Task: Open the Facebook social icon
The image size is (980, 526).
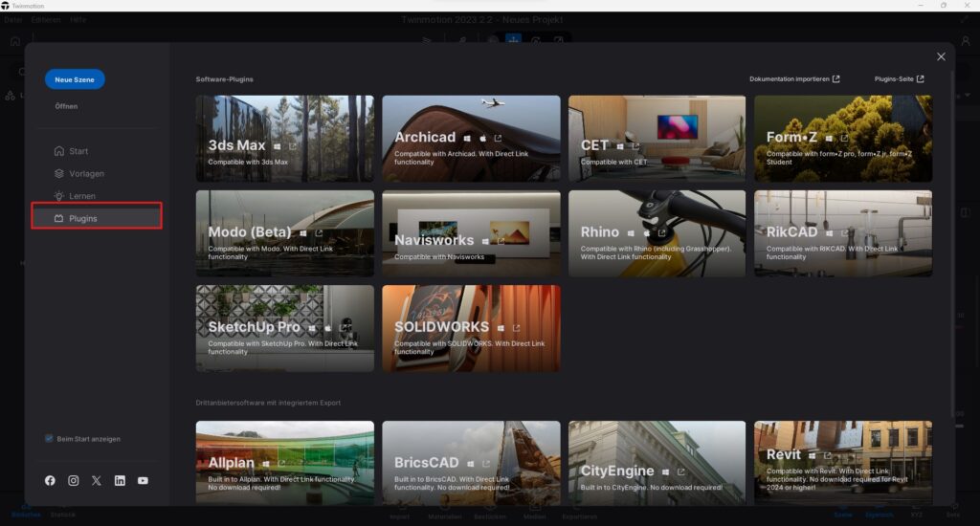Action: 50,480
